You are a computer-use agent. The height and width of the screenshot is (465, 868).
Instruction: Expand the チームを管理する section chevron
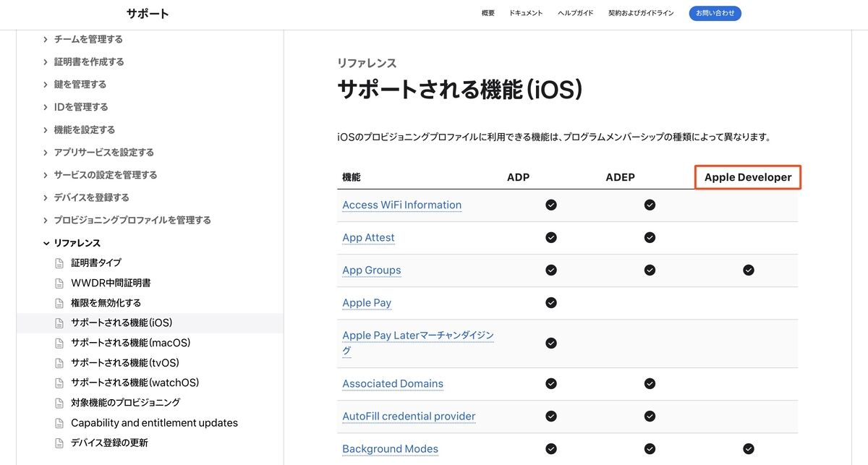[x=46, y=40]
